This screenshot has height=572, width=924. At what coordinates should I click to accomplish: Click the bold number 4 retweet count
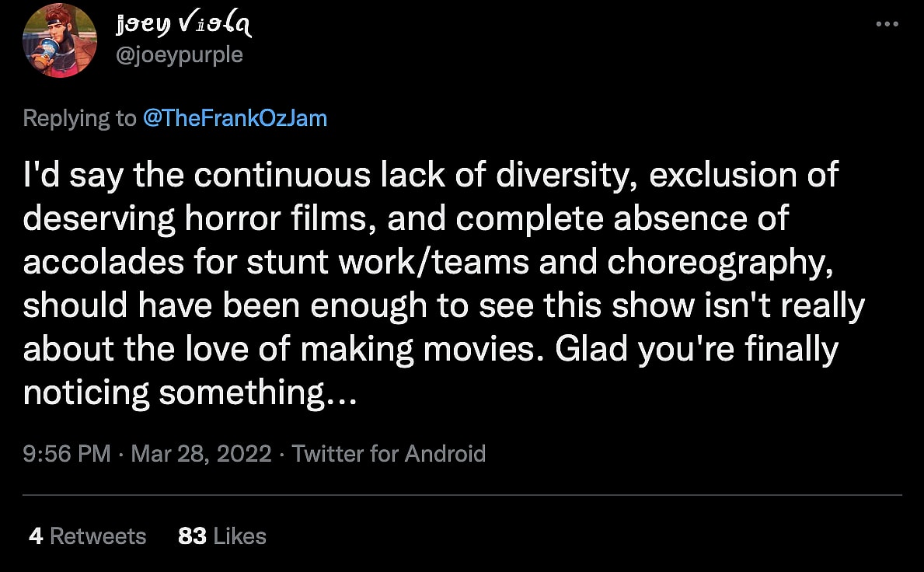coord(36,535)
